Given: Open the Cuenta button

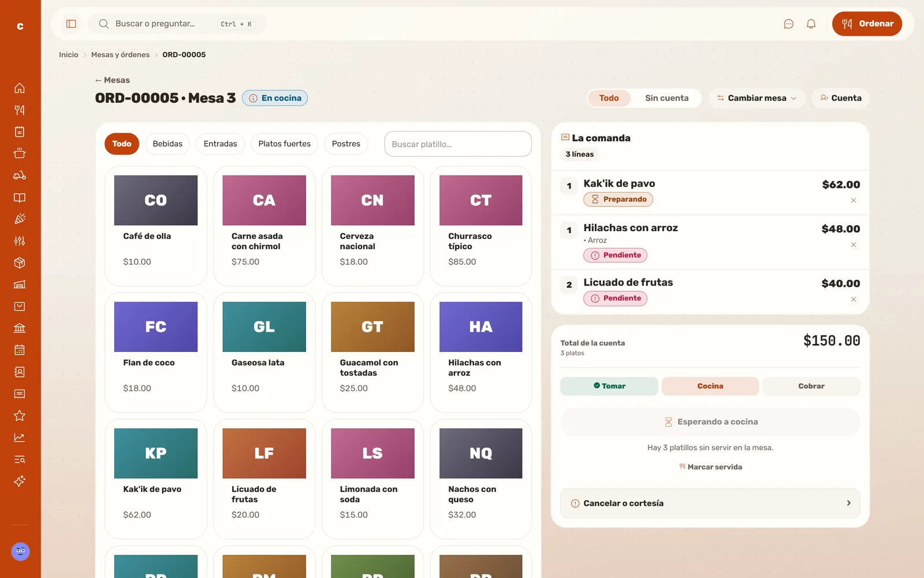Looking at the screenshot, I should 840,98.
